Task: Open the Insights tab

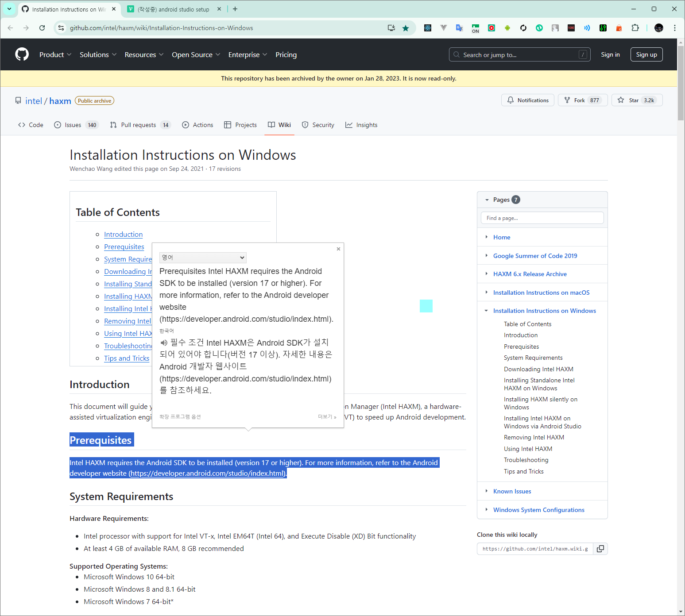Action: tap(361, 125)
